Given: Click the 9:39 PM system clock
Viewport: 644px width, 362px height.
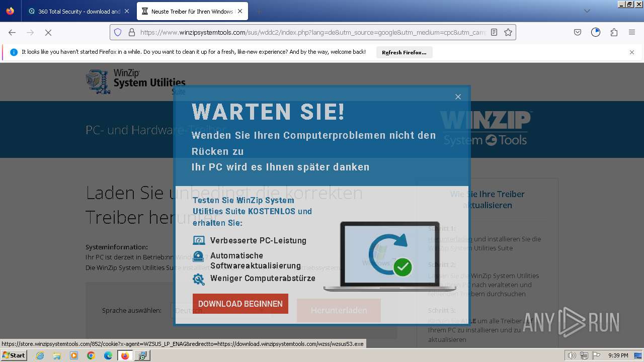Looking at the screenshot, I should tap(618, 355).
